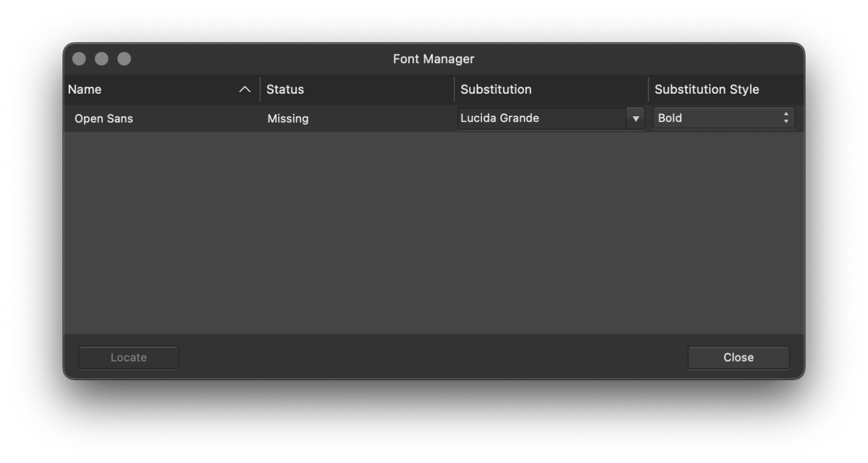The image size is (868, 463).
Task: Click the up arrow on the style stepper
Action: 786,114
